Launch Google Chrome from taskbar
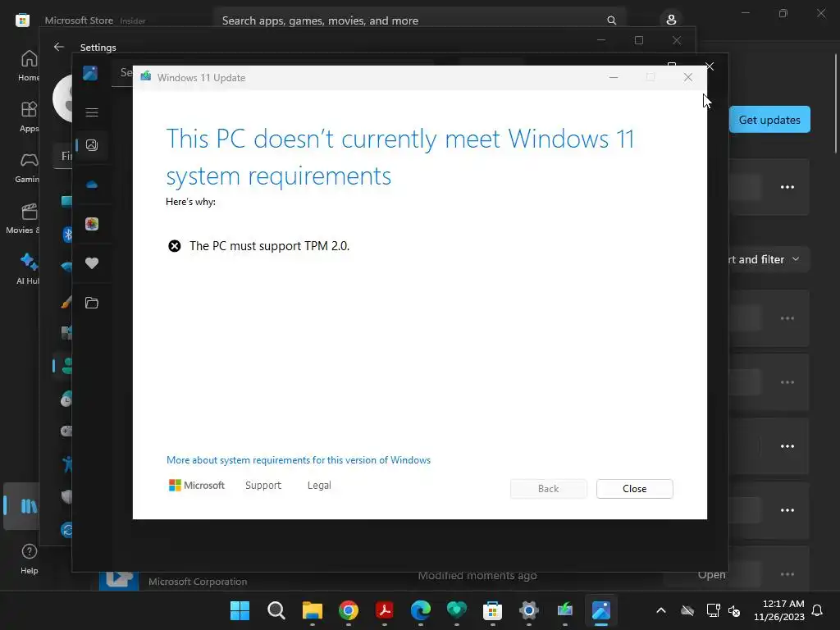The width and height of the screenshot is (840, 630). point(348,610)
